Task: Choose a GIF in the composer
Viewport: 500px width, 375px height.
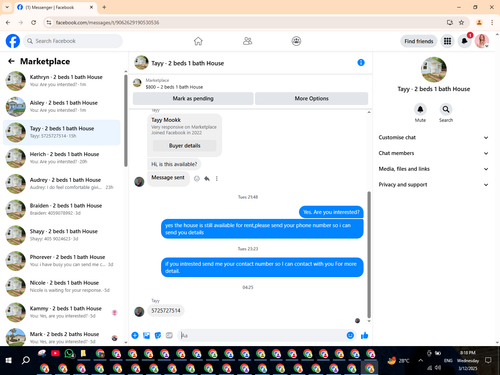Action: (x=169, y=335)
